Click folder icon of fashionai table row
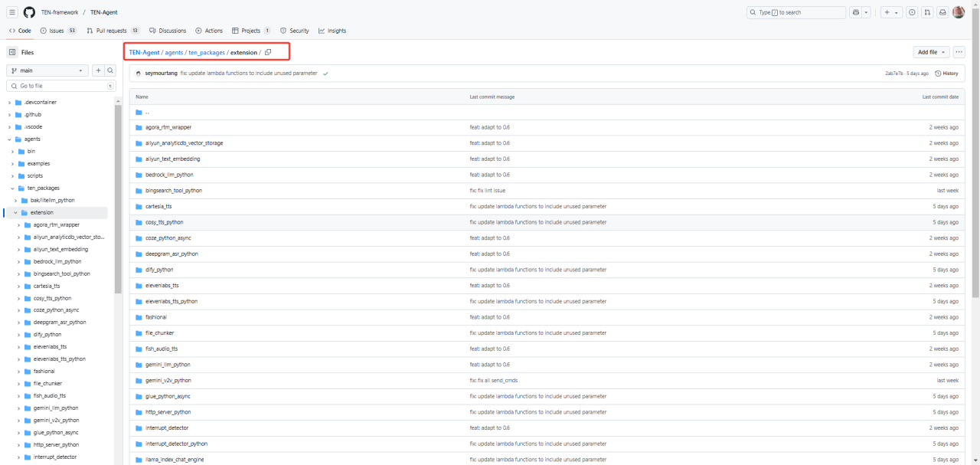The image size is (980, 465). [x=139, y=317]
